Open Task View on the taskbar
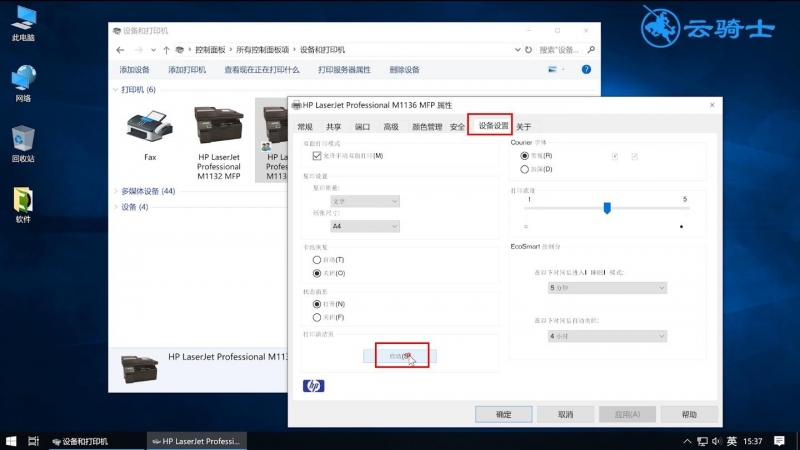 33,441
